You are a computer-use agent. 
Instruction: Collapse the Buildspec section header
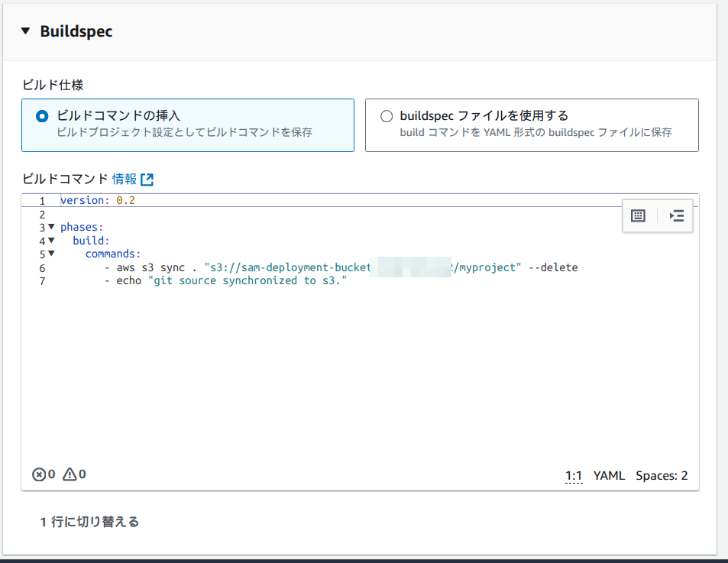pos(26,32)
